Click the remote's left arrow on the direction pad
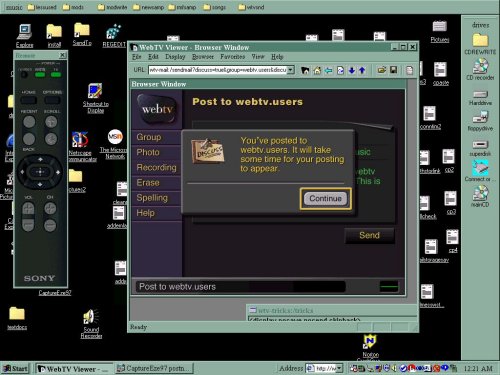The image size is (500, 375). click(22, 172)
